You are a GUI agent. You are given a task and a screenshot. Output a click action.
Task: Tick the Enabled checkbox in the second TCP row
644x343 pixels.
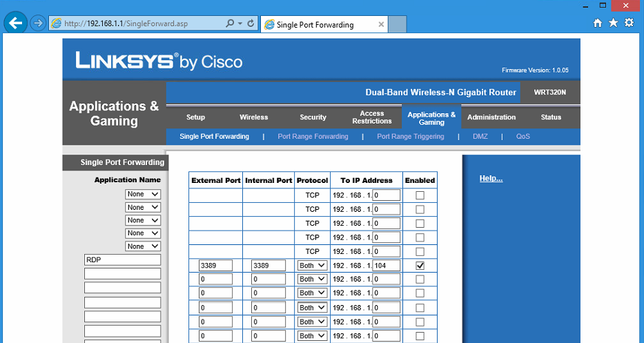pyautogui.click(x=420, y=210)
